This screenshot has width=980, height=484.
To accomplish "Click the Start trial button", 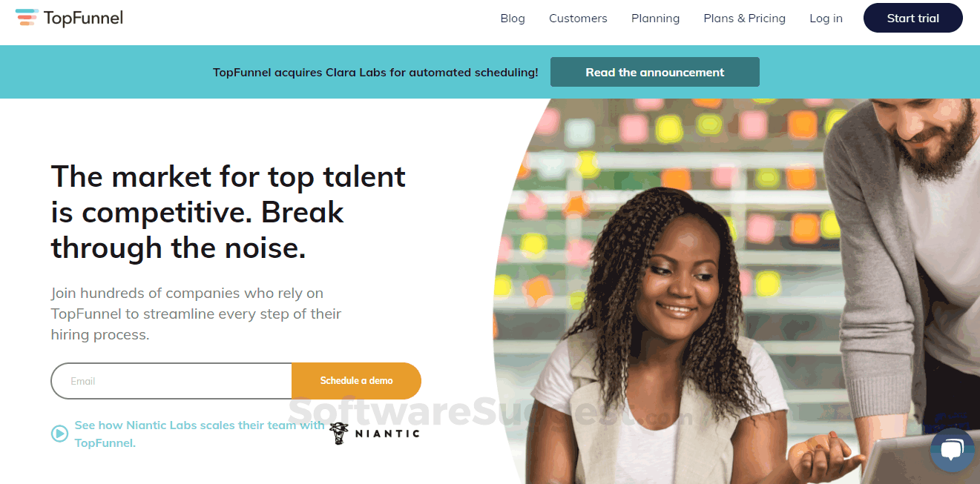I will (x=912, y=18).
